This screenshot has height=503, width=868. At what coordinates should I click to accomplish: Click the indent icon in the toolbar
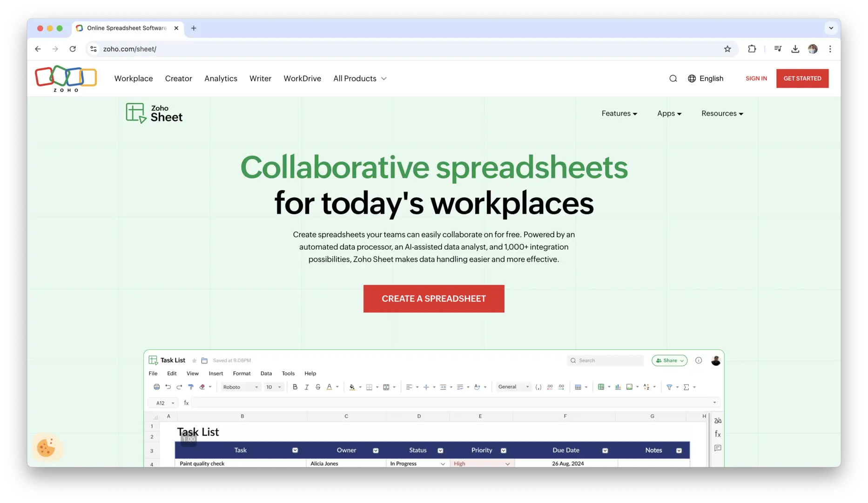pyautogui.click(x=443, y=387)
